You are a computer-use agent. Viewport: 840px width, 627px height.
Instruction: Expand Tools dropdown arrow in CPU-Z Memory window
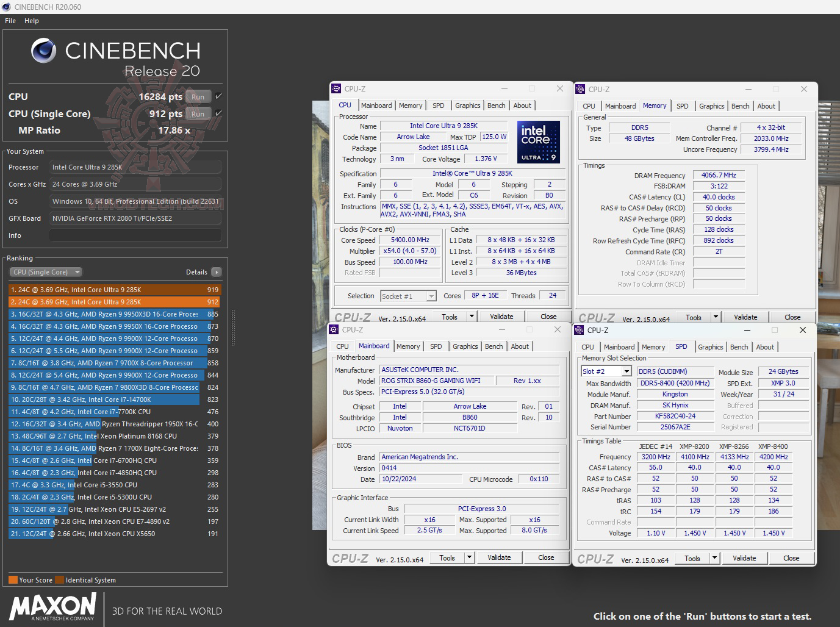click(x=716, y=317)
